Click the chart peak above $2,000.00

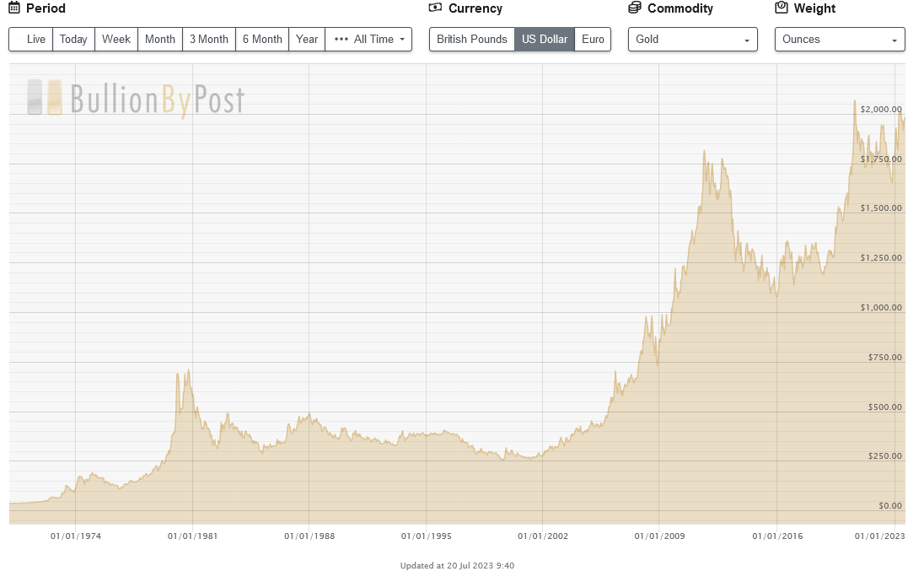click(x=854, y=102)
